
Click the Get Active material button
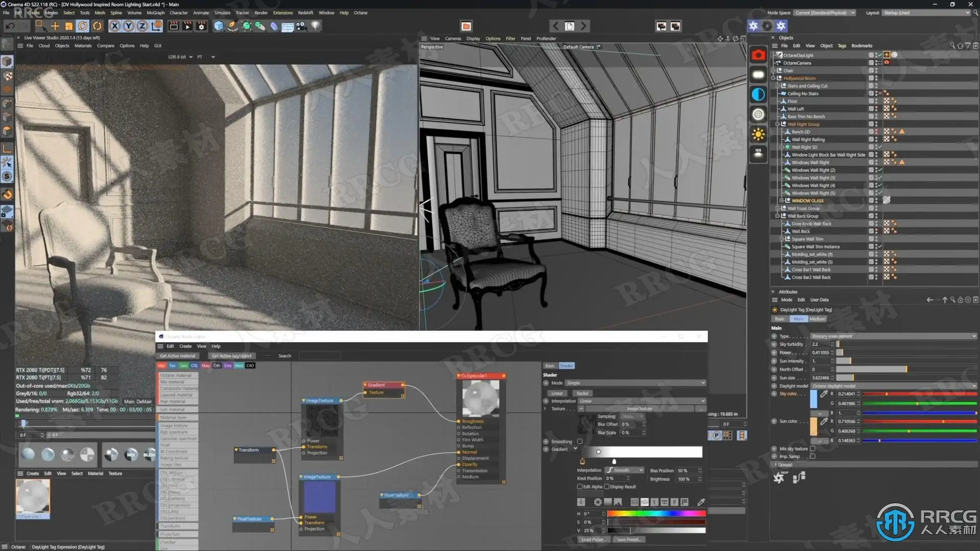click(x=177, y=356)
